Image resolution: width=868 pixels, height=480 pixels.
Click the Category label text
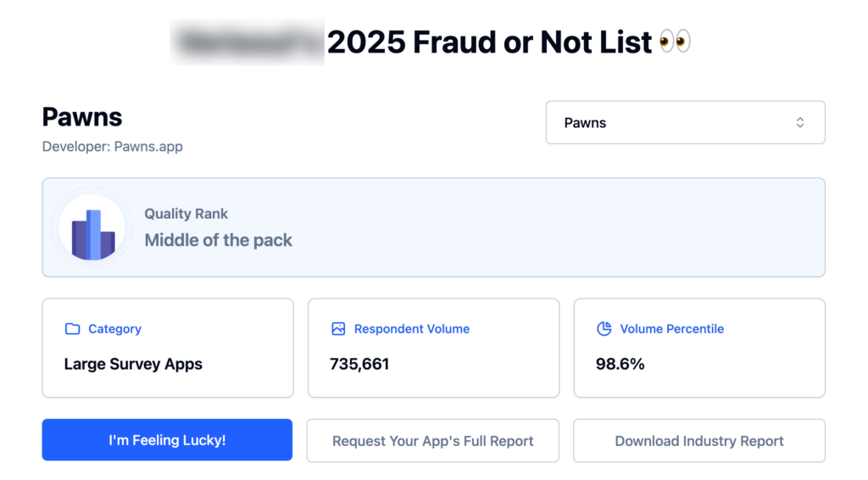point(114,329)
